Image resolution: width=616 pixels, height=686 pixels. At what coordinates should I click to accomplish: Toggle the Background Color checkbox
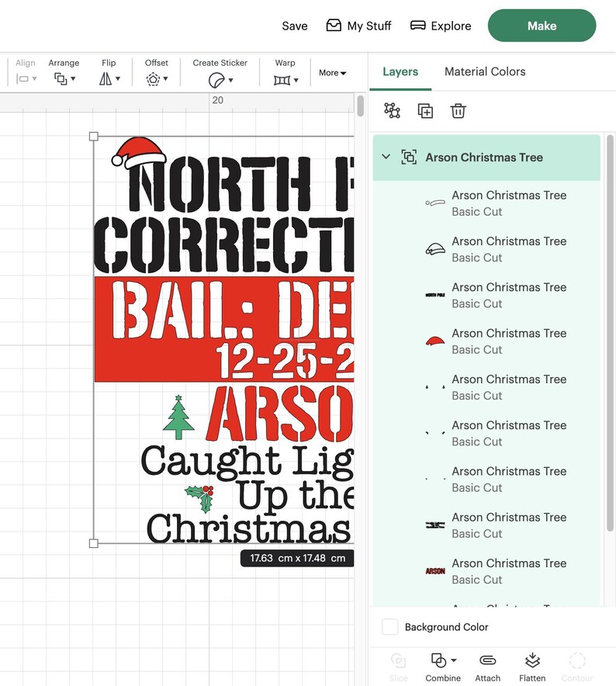pos(389,627)
